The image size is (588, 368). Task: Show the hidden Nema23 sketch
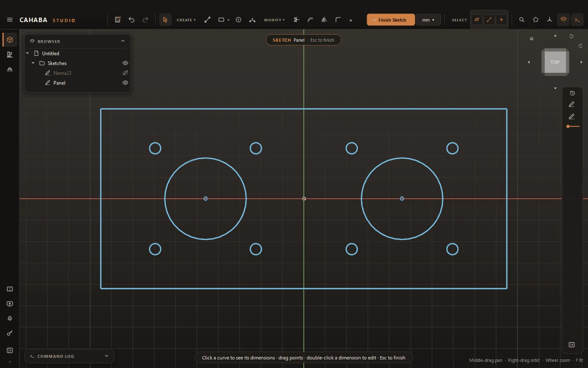(x=125, y=73)
